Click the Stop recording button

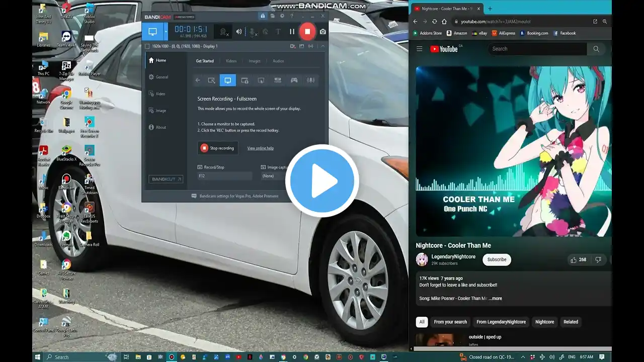pyautogui.click(x=217, y=148)
